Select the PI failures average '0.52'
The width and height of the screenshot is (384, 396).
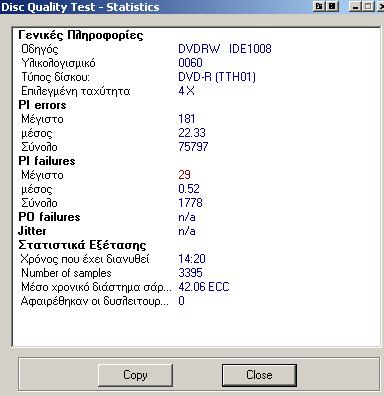[x=189, y=189]
